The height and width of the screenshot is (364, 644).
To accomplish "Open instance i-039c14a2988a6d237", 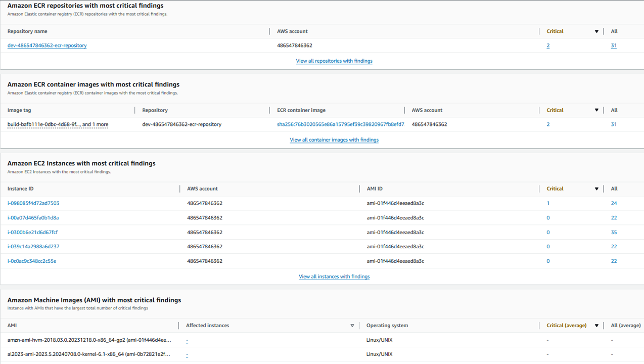I will pyautogui.click(x=33, y=247).
